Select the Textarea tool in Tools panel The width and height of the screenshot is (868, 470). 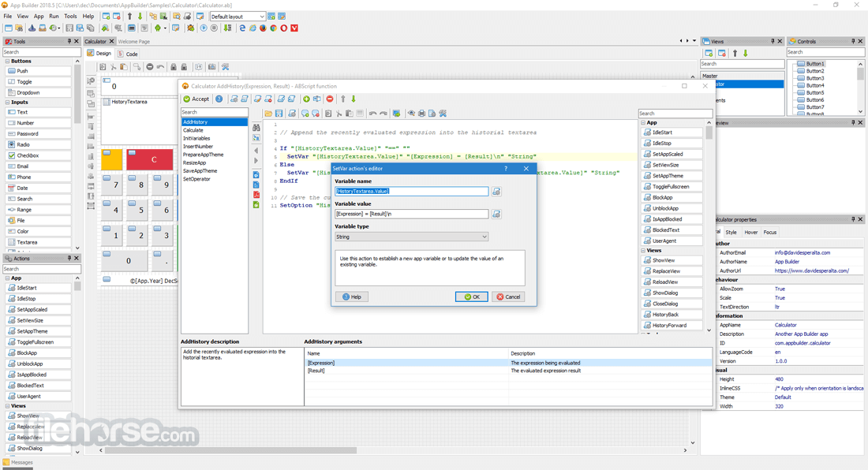point(38,242)
